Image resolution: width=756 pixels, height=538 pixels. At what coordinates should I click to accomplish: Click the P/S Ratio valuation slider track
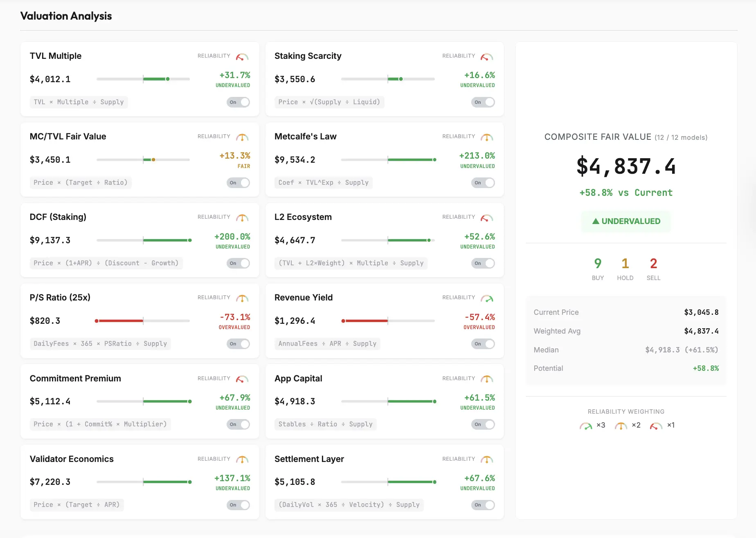tap(143, 321)
